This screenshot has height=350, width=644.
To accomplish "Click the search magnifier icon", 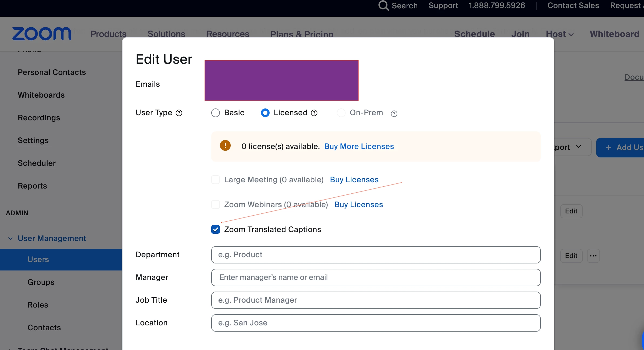I will point(383,6).
